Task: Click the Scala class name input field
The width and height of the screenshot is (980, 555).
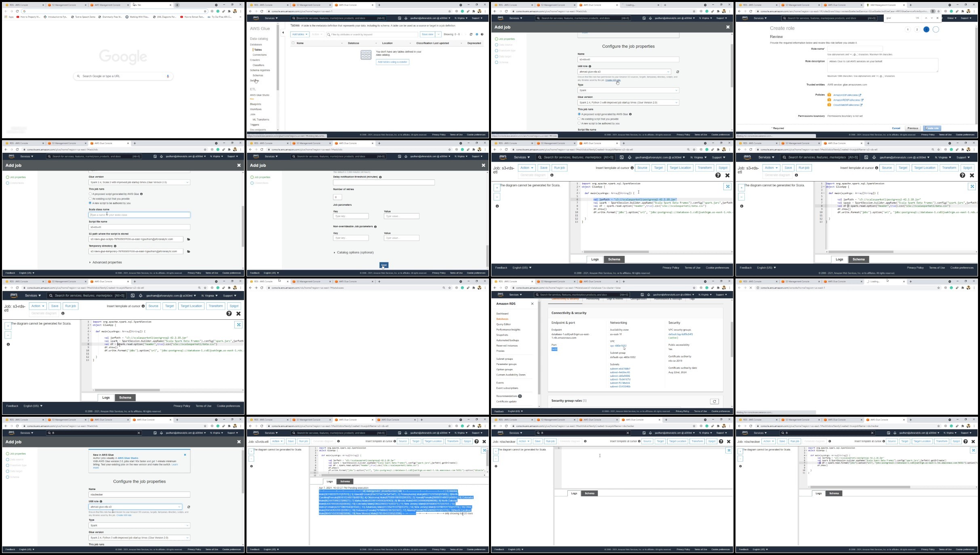Action: tap(139, 215)
